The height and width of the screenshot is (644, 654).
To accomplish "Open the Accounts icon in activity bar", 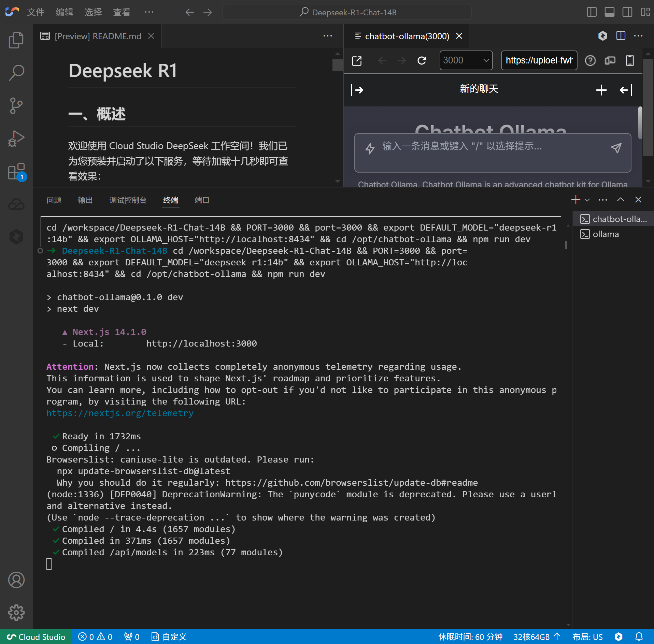I will point(16,580).
